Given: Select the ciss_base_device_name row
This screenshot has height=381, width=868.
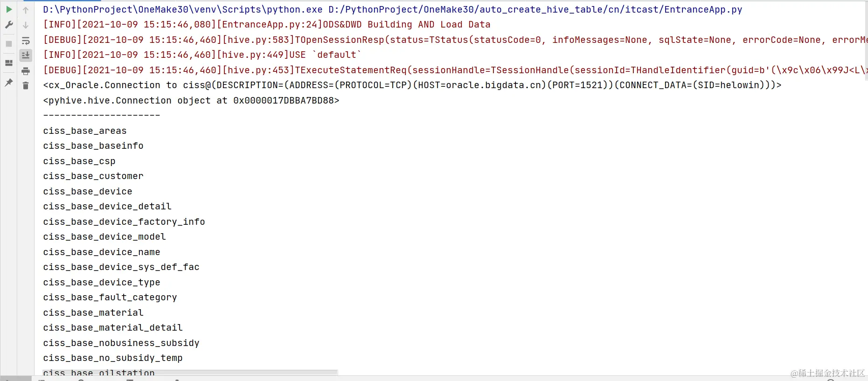Looking at the screenshot, I should [x=102, y=252].
